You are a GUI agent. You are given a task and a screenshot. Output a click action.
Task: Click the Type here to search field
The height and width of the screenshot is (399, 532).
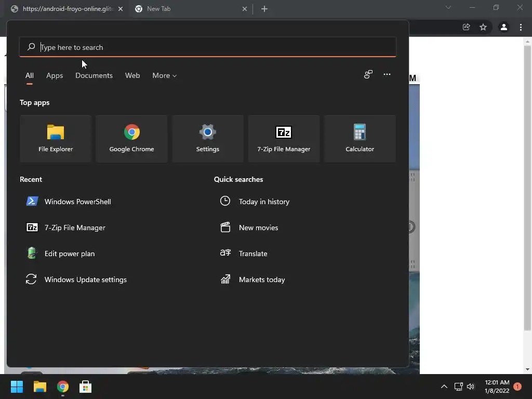coord(208,47)
